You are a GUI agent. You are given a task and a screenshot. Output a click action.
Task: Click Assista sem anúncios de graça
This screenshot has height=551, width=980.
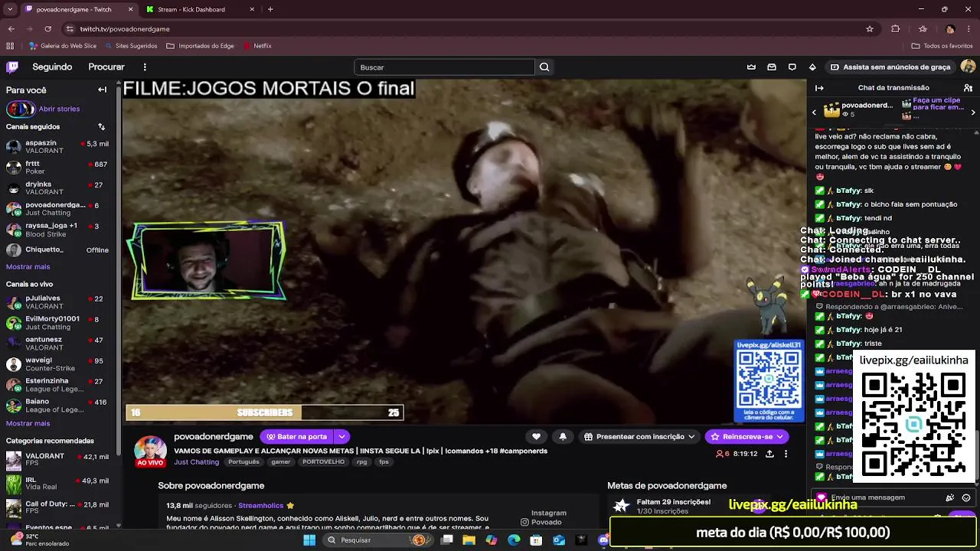(890, 67)
